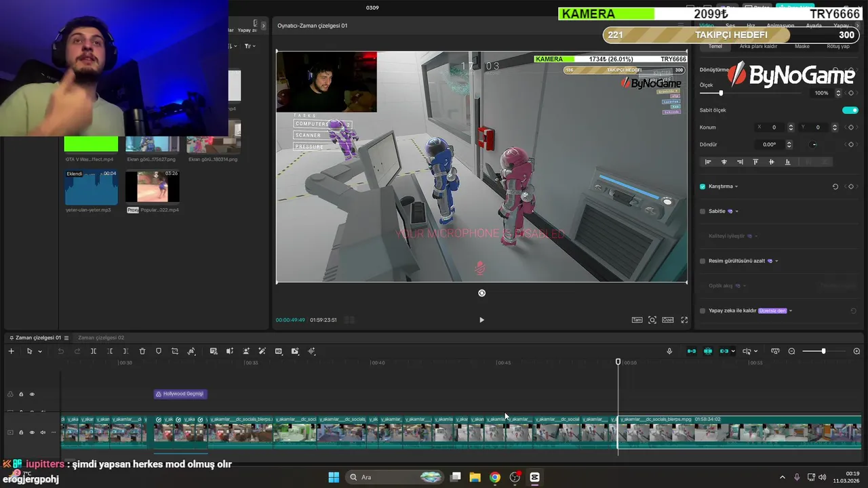Image resolution: width=868 pixels, height=488 pixels.
Task: Enter fullscreen preview mode
Action: tap(684, 320)
